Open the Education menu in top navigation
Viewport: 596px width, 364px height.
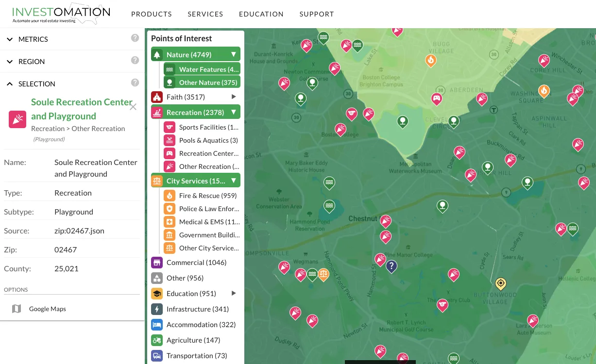tap(261, 14)
